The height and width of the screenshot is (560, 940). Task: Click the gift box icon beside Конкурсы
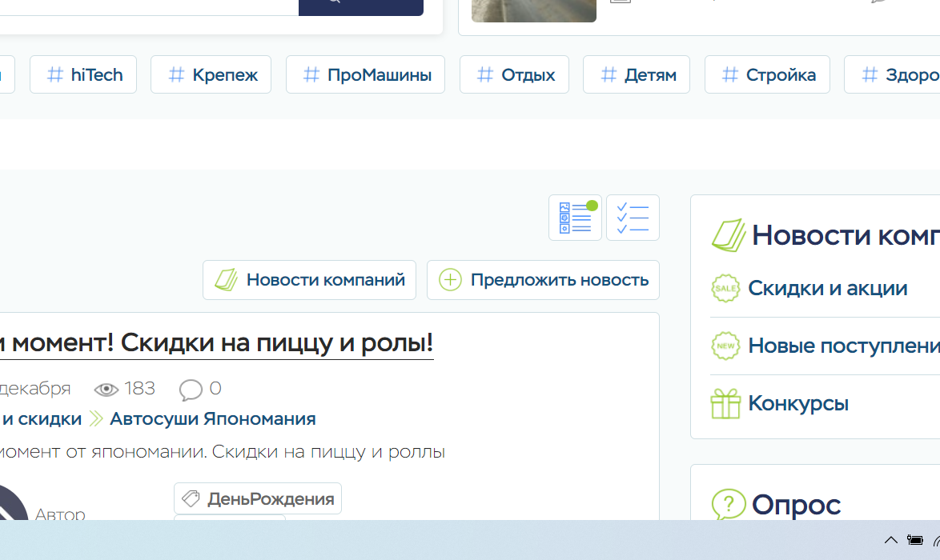tap(725, 403)
